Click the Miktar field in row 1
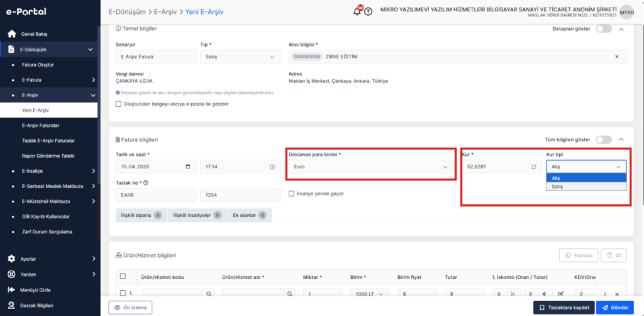 (x=323, y=294)
